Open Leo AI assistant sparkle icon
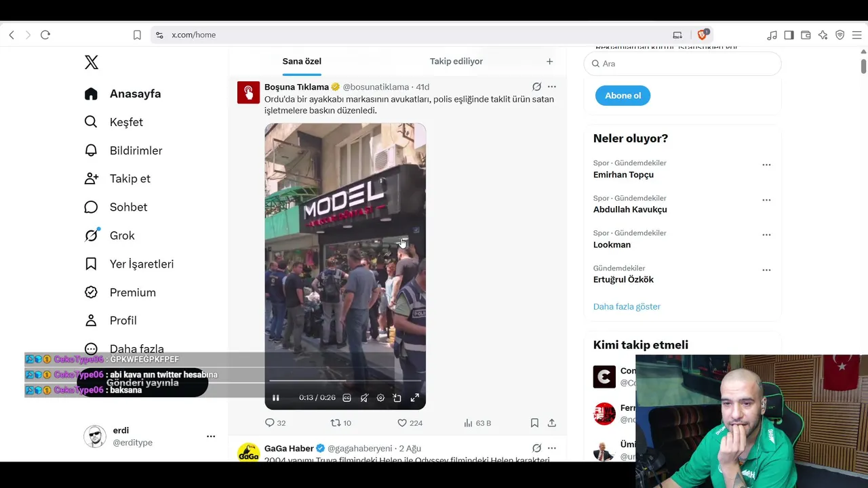 823,35
